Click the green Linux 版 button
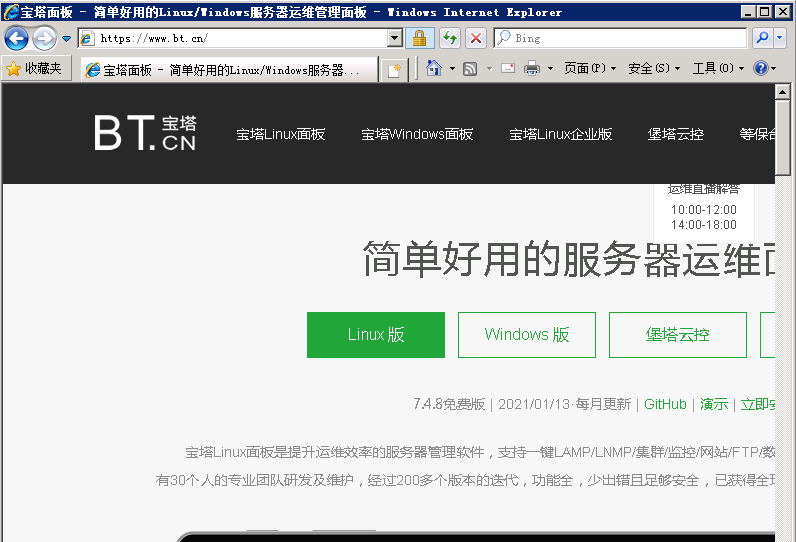 pyautogui.click(x=376, y=335)
